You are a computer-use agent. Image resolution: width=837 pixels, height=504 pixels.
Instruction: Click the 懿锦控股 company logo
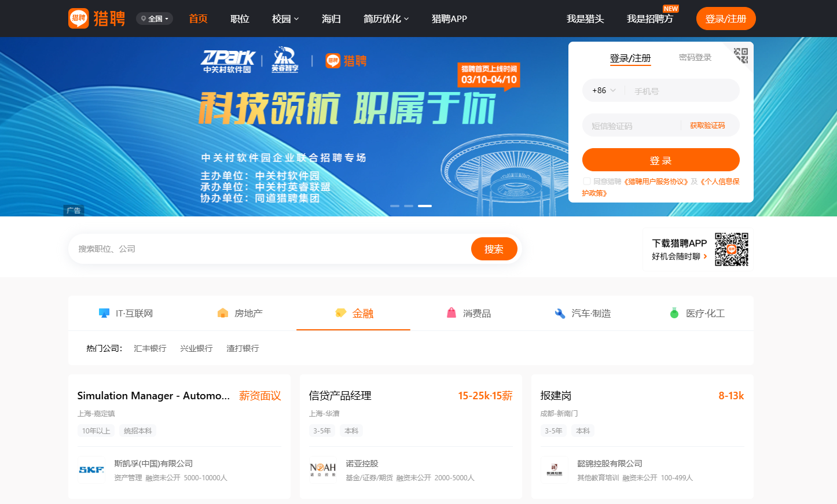coord(555,470)
